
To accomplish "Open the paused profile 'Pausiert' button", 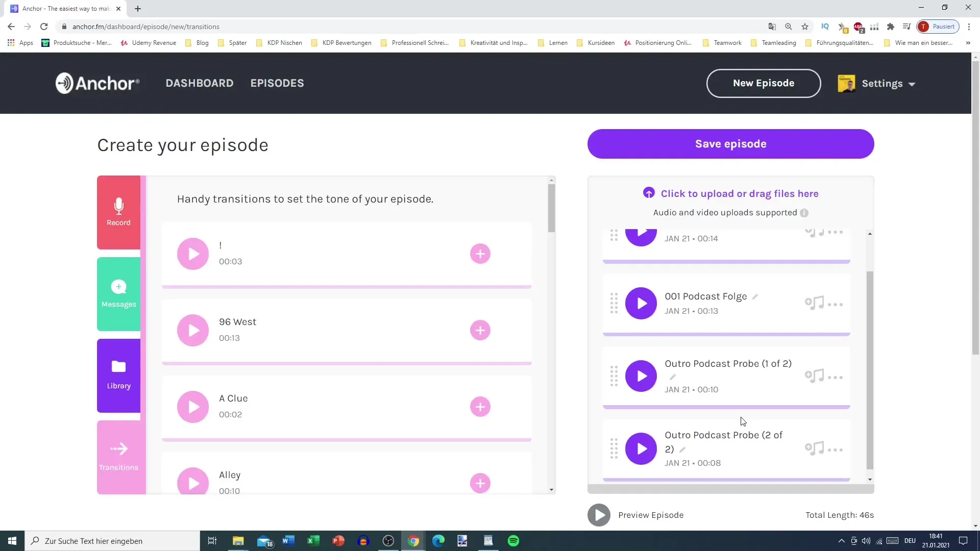I will 938,27.
